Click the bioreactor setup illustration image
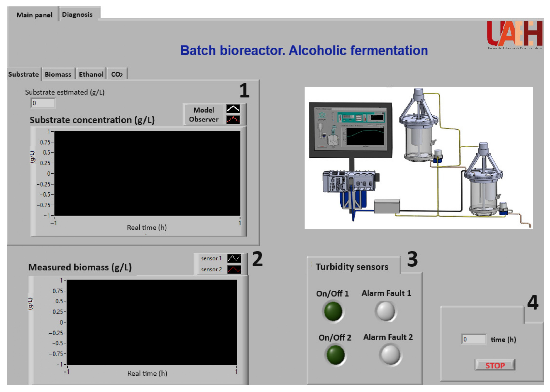550x392 pixels. (418, 158)
